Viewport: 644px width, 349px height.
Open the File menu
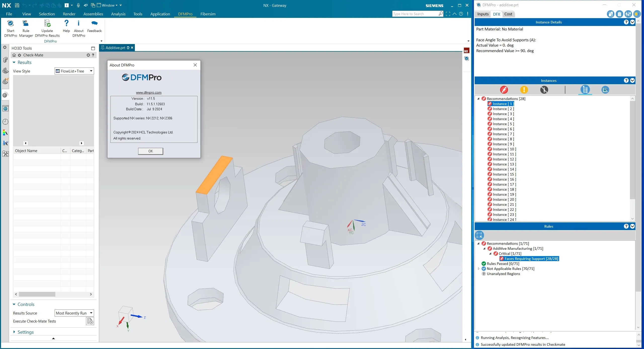9,14
